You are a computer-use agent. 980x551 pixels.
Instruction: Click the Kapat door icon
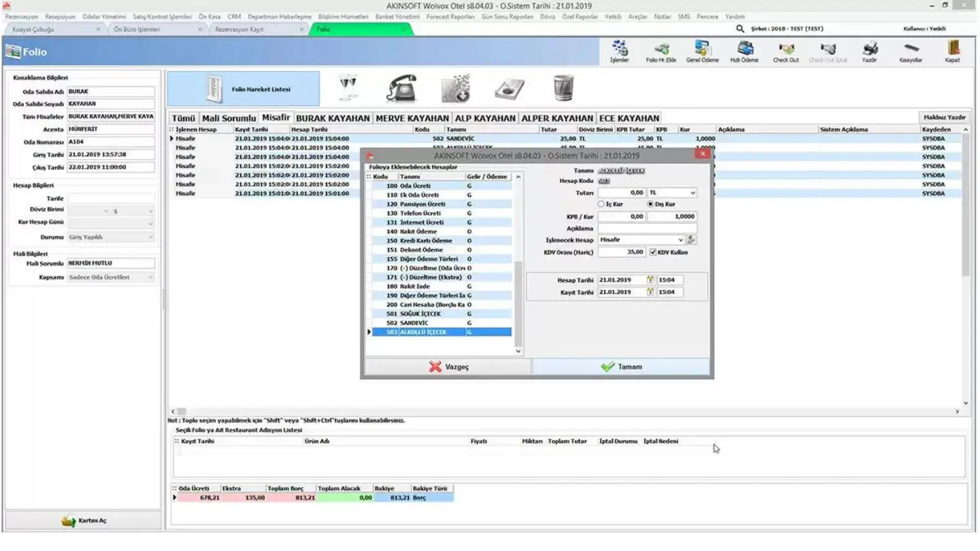coord(953,51)
